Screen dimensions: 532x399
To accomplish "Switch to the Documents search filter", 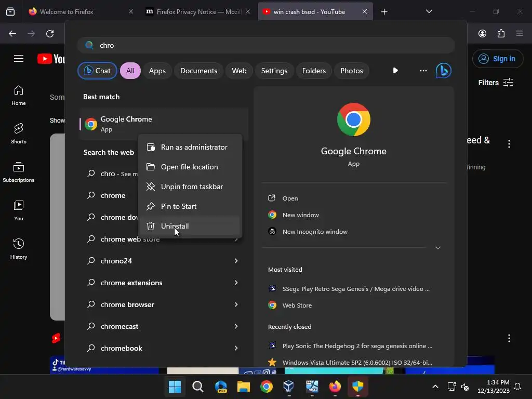I will tap(198, 71).
